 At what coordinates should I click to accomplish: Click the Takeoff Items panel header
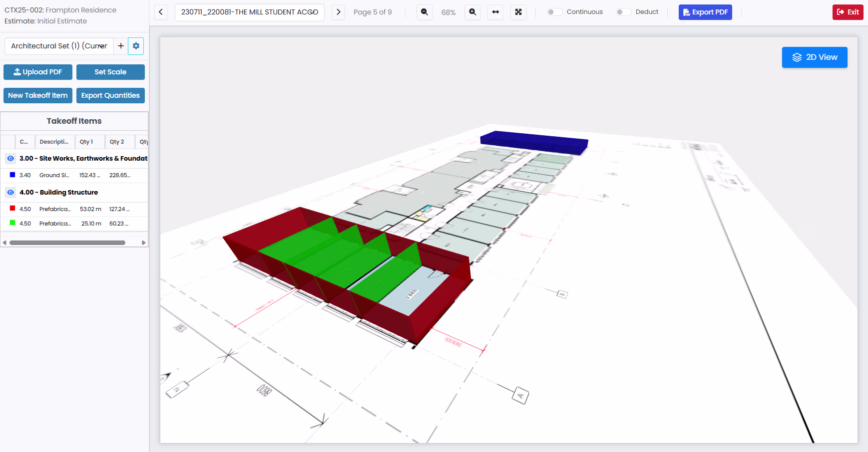tap(74, 121)
